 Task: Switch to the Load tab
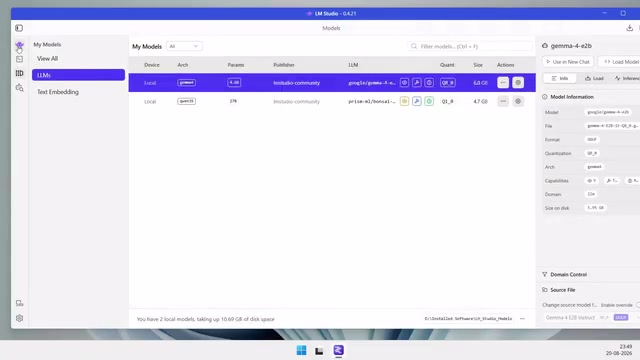click(x=594, y=78)
